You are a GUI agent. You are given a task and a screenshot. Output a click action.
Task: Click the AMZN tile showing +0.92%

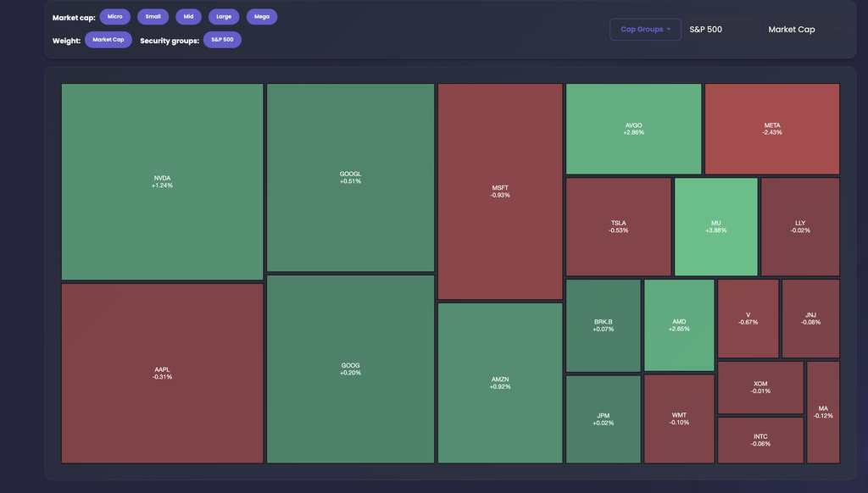(500, 383)
